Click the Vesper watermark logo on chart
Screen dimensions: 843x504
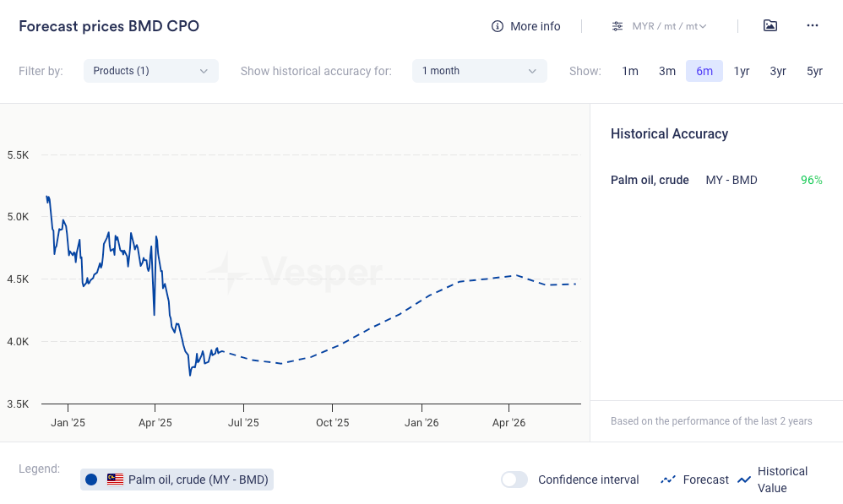coord(227,272)
